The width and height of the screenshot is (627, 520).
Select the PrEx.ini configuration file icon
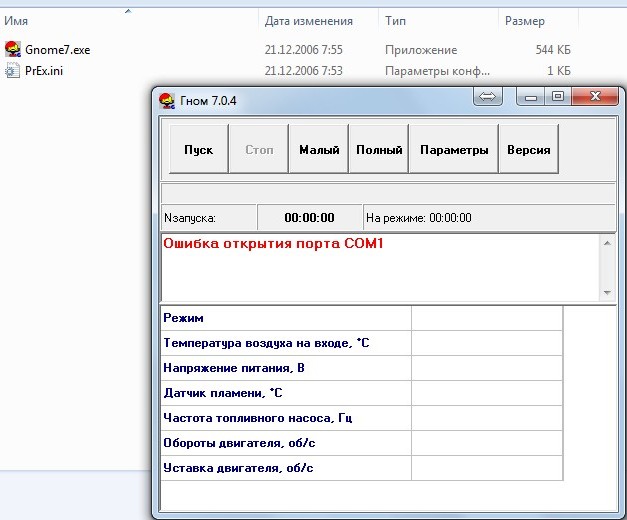[x=12, y=71]
